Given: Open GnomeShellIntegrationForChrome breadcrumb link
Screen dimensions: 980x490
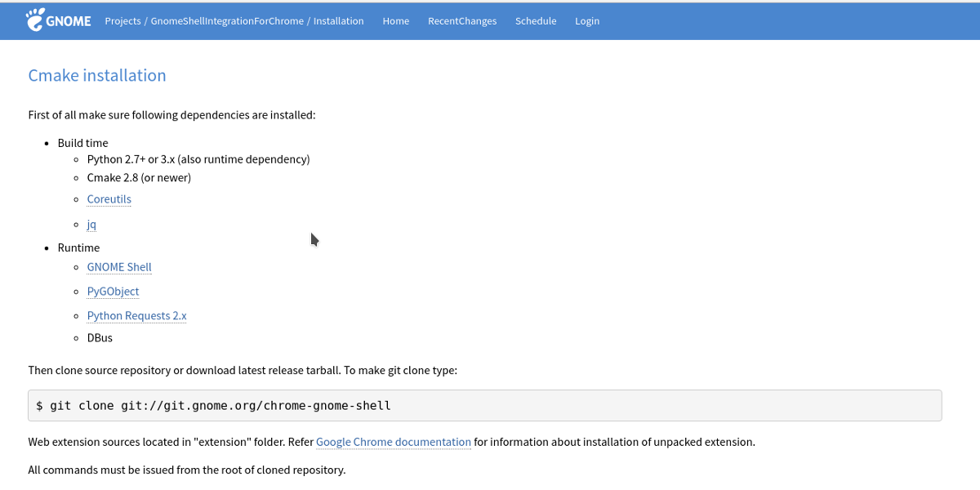Looking at the screenshot, I should click(x=227, y=21).
